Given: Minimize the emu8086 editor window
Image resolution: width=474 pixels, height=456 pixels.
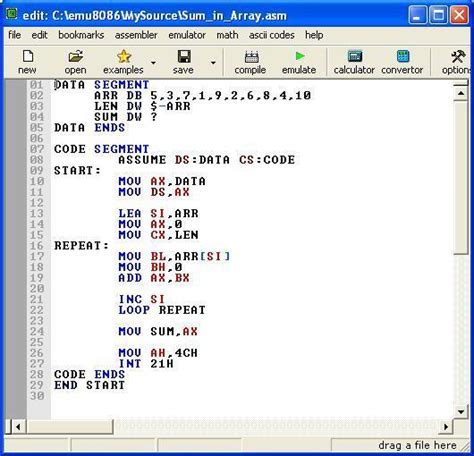Looking at the screenshot, I should (x=417, y=15).
